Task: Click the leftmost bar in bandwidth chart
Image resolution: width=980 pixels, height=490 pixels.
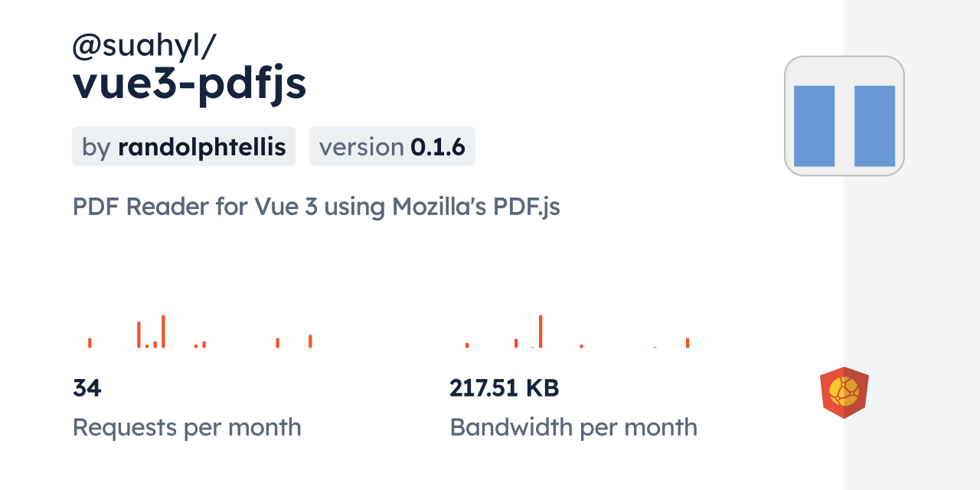Action: pos(467,345)
